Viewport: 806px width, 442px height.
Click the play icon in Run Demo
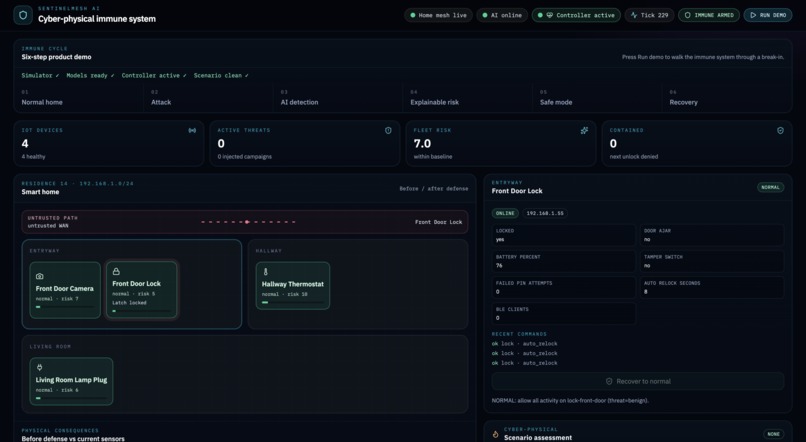click(x=753, y=15)
